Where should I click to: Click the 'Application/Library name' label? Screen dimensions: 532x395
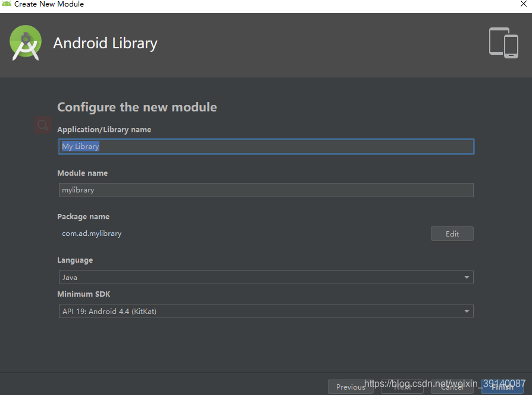104,130
